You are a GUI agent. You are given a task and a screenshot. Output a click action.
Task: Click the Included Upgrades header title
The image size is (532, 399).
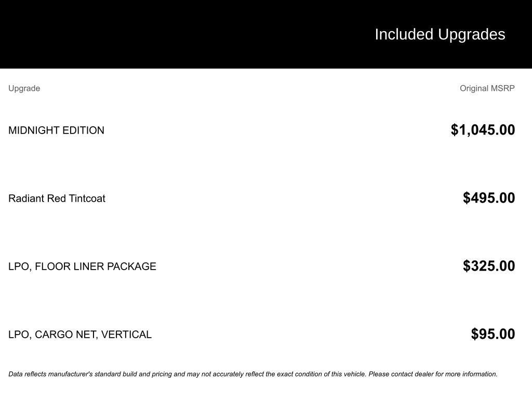click(x=440, y=35)
